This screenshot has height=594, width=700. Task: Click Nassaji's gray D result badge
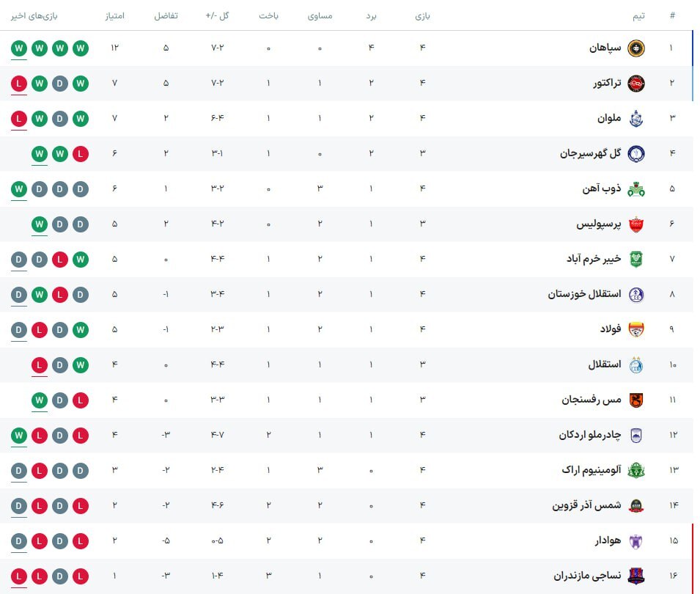(x=60, y=576)
